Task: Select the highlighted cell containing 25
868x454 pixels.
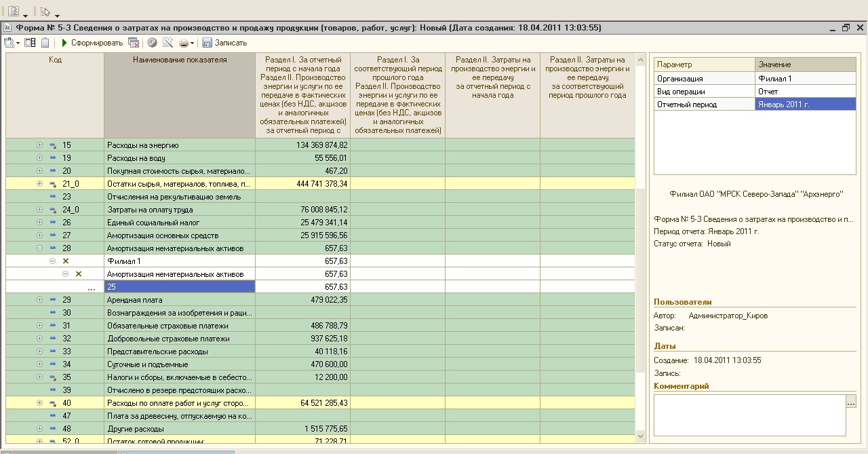Action: (x=180, y=287)
